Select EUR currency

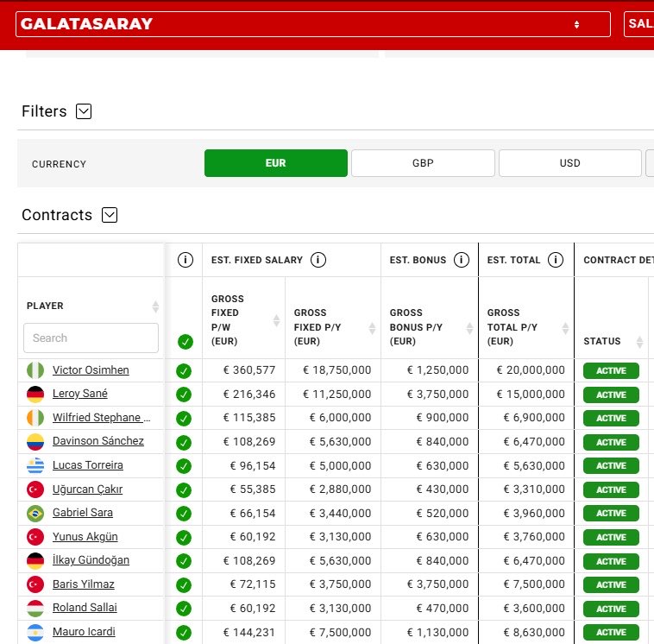pos(276,163)
